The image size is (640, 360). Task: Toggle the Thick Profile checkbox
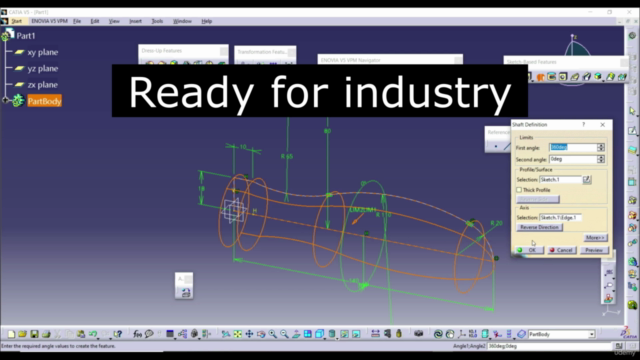coord(519,190)
